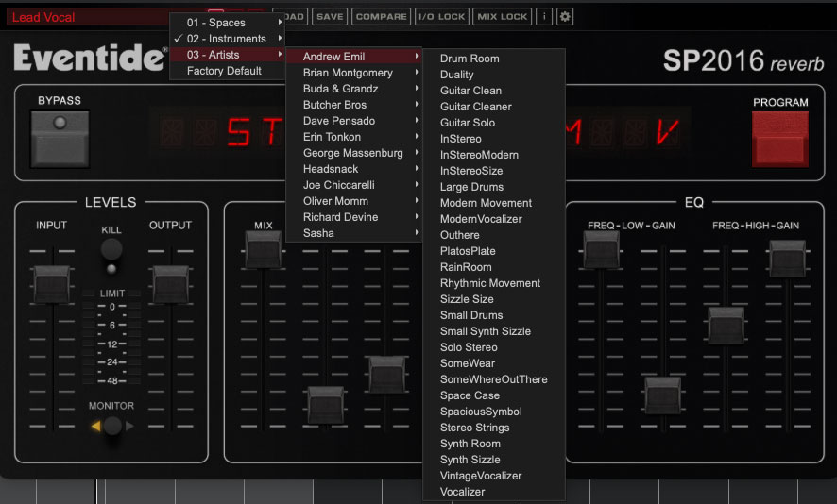
Task: Select the Space Case preset
Action: [x=494, y=395]
